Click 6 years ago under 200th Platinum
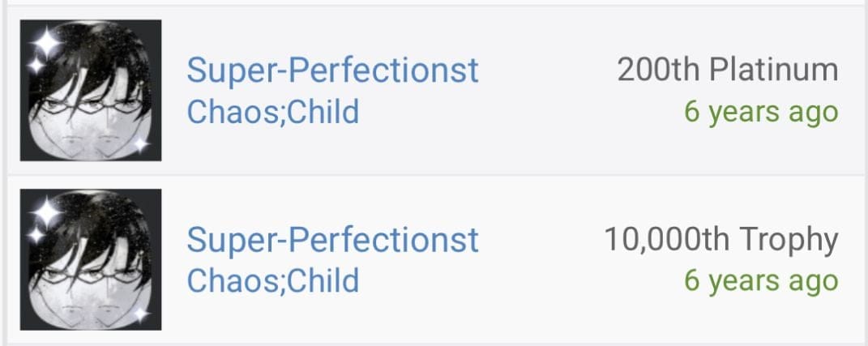This screenshot has height=346, width=868. pos(761,113)
